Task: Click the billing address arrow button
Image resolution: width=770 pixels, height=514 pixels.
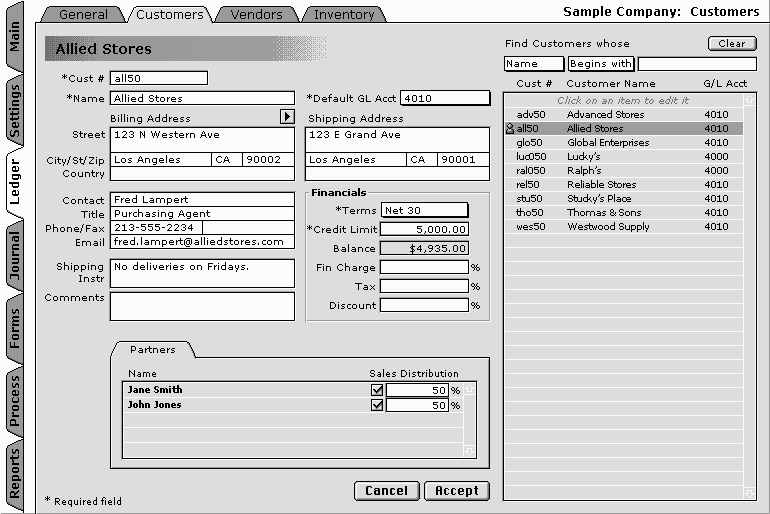Action: (287, 116)
